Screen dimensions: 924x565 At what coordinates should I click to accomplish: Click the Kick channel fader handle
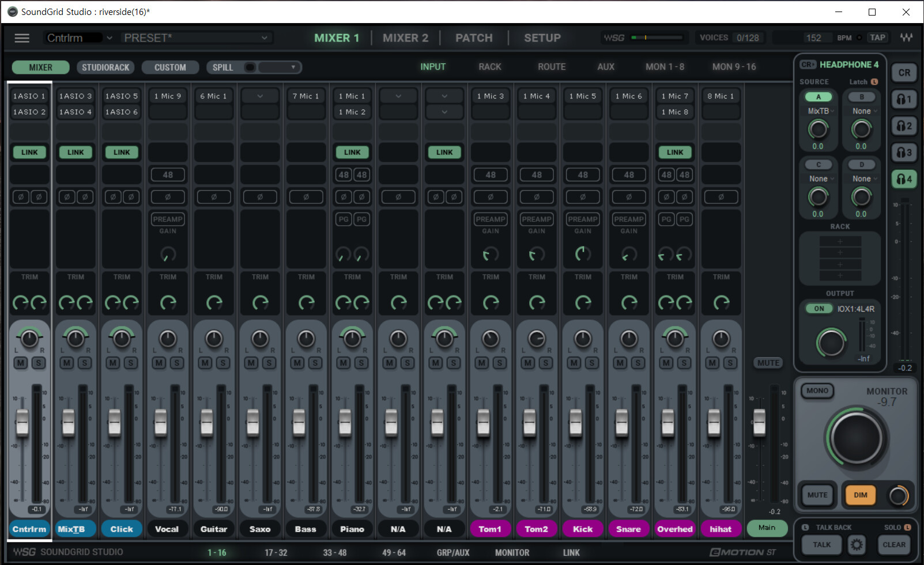575,422
